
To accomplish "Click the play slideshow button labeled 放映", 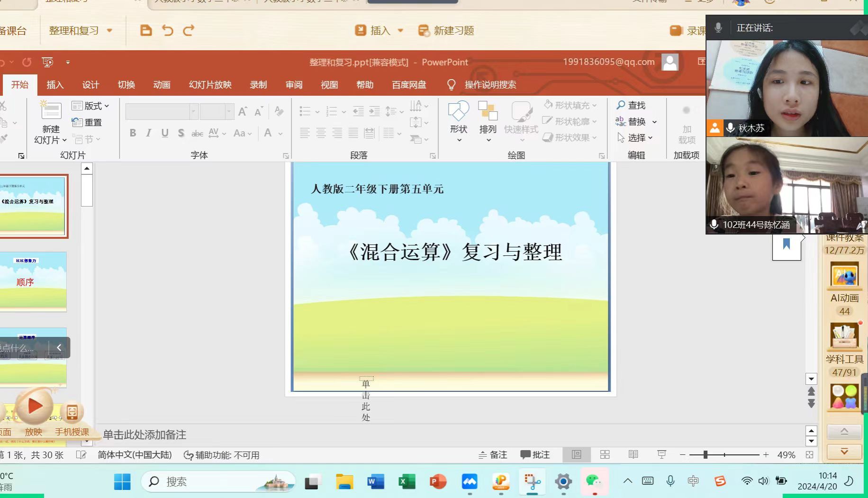I will point(34,407).
